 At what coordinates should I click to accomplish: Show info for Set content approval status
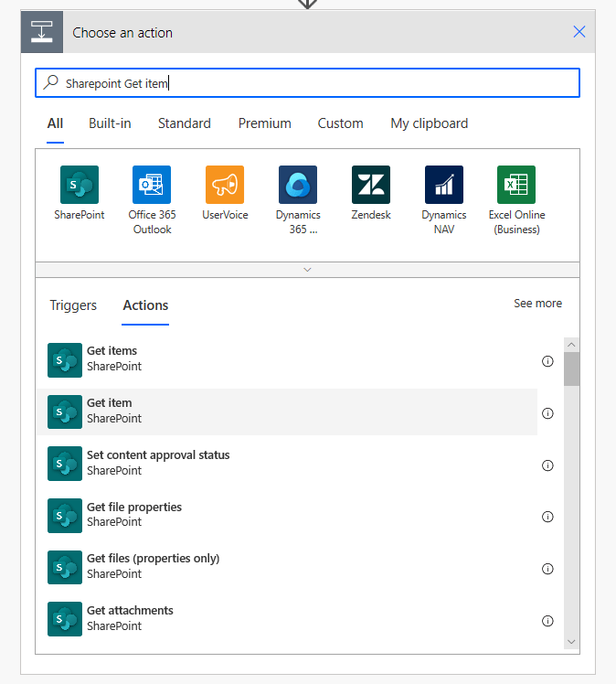coord(547,465)
